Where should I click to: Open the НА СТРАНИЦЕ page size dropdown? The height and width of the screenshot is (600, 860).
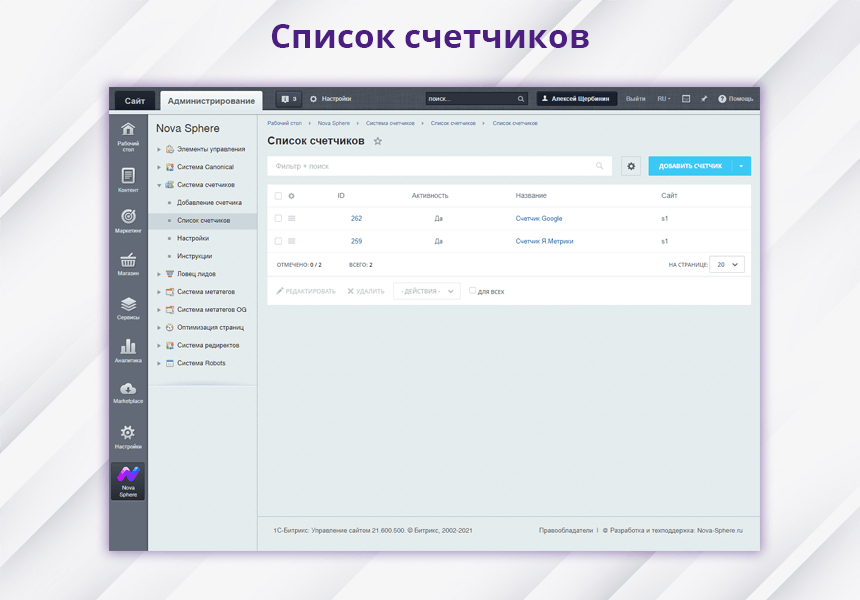tap(726, 264)
